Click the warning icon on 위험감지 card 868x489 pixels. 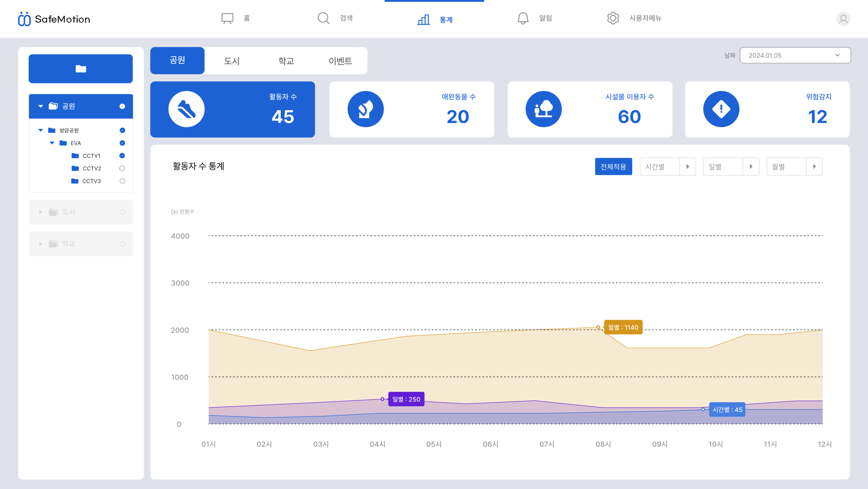click(721, 109)
